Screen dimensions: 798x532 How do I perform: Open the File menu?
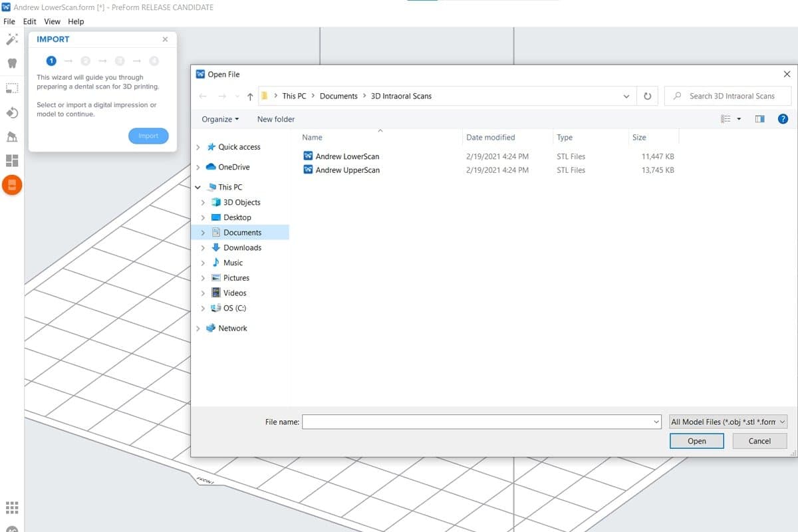click(9, 21)
